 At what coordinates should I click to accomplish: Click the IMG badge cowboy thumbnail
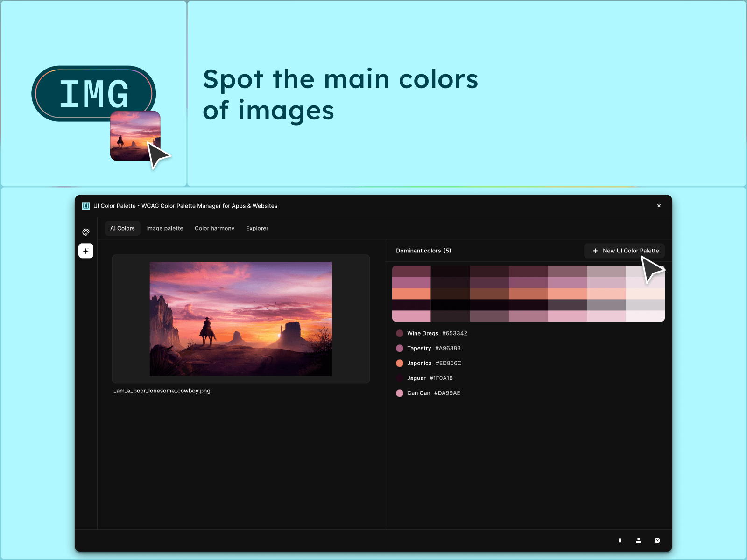[135, 136]
